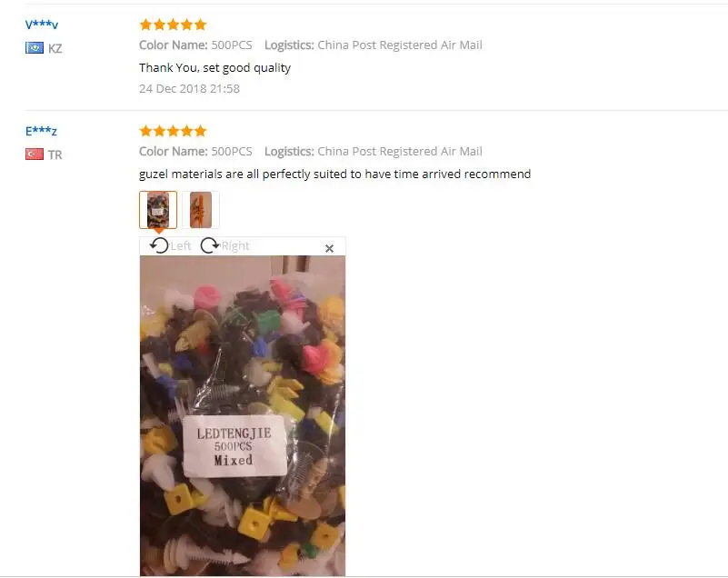Viewport: 728px width, 578px height.
Task: Click the LEDTENGJIE 500PCS Mixed label in photo
Action: [x=234, y=446]
